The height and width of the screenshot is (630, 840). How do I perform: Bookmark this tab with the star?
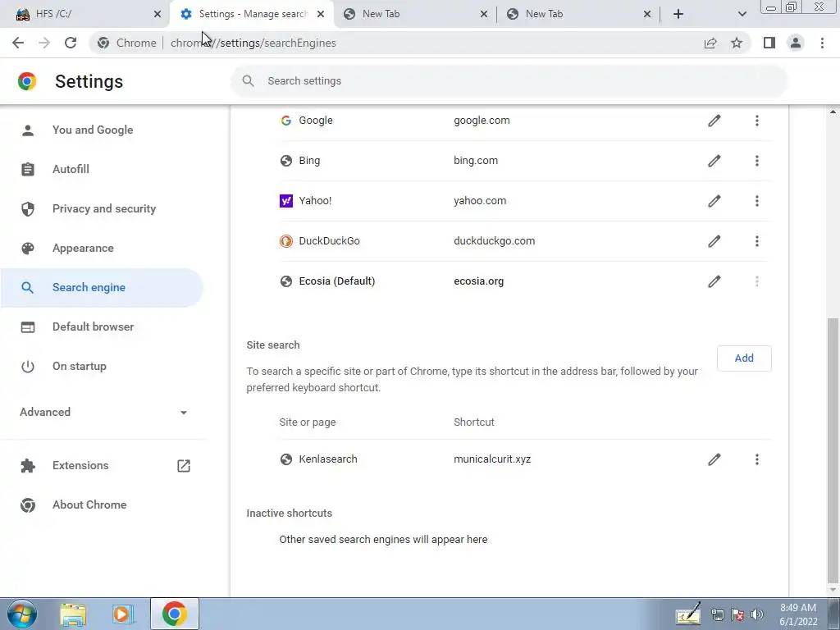pos(737,43)
